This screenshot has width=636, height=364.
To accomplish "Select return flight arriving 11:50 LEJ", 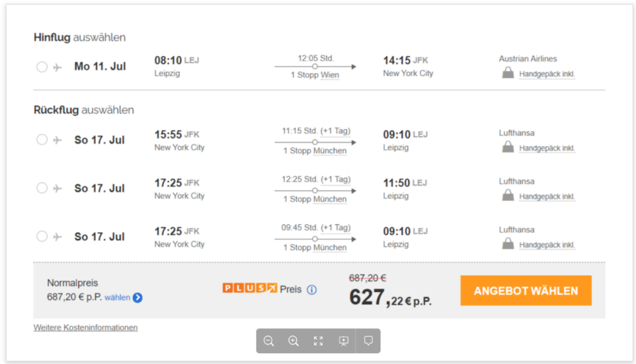I will point(42,188).
